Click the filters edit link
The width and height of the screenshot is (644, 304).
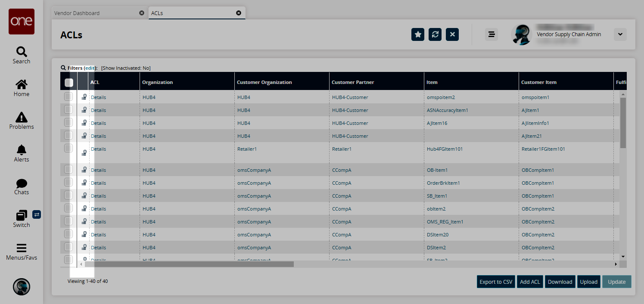(x=90, y=68)
